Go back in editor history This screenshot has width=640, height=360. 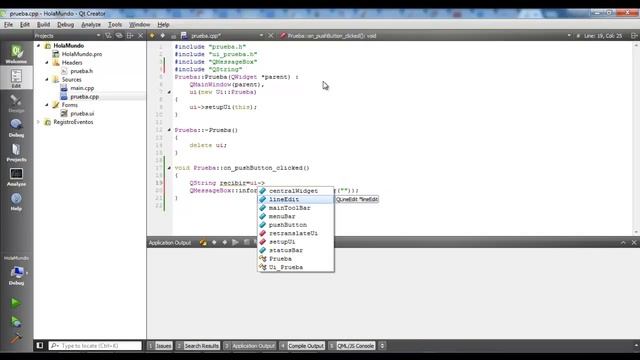pyautogui.click(x=152, y=36)
